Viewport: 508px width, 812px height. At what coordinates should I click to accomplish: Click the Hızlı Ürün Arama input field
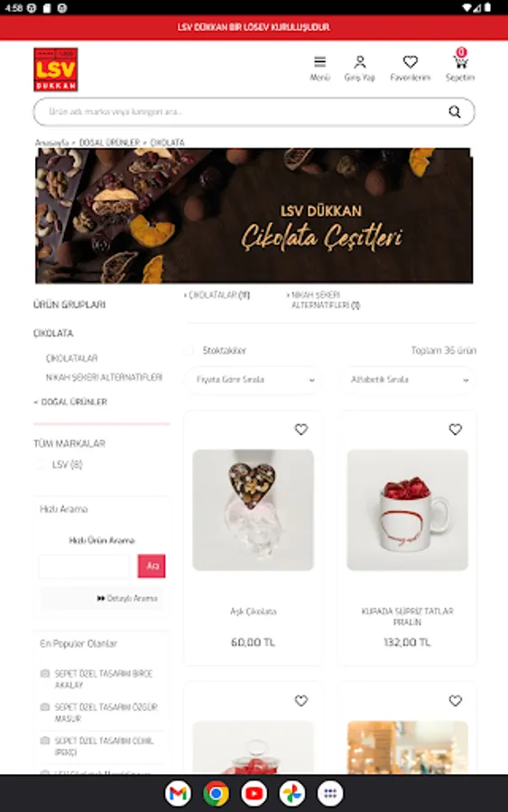(85, 566)
